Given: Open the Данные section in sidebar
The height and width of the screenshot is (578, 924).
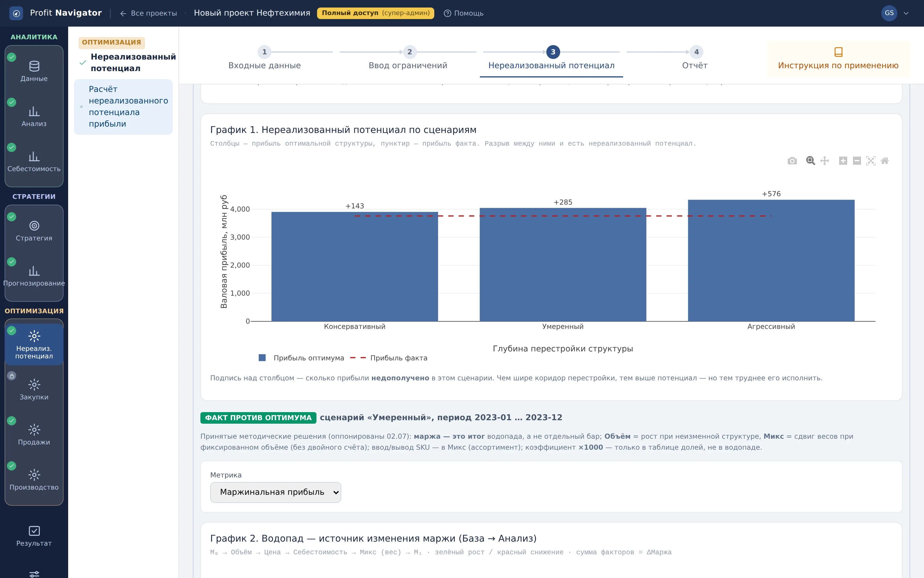Looking at the screenshot, I should (x=34, y=71).
